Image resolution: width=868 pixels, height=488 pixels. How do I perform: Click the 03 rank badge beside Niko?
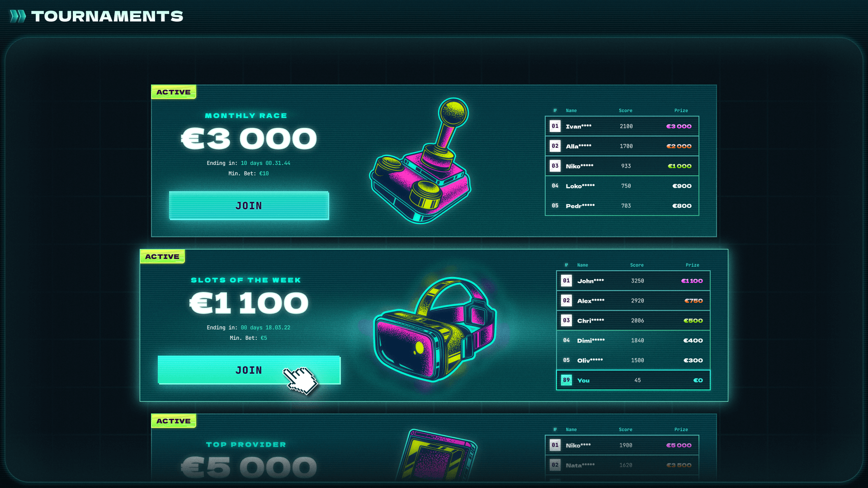coord(555,166)
